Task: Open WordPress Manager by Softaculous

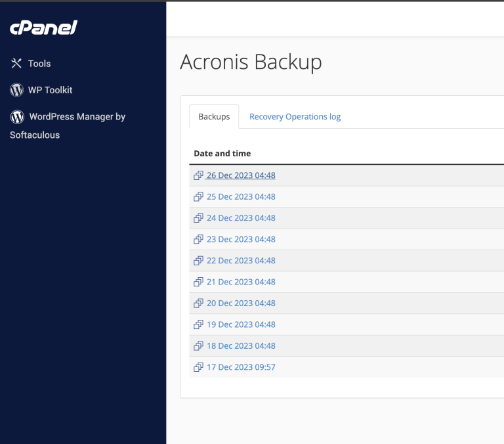Action: tap(68, 125)
